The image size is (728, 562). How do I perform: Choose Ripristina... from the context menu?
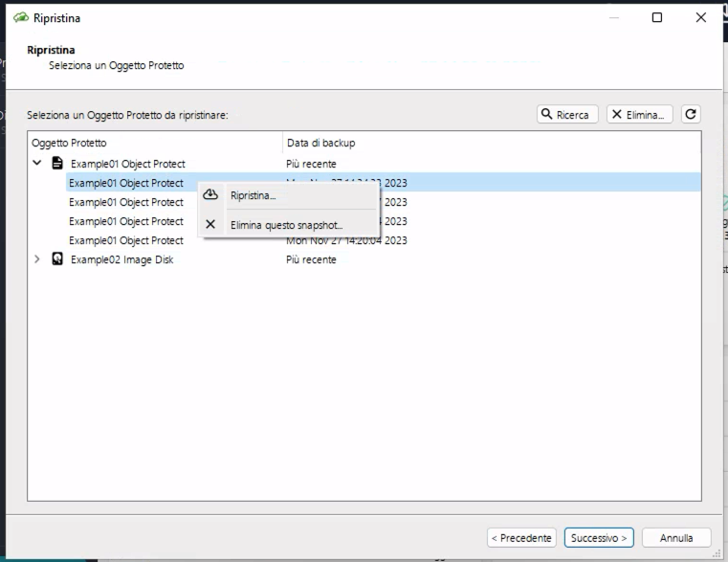pos(253,195)
